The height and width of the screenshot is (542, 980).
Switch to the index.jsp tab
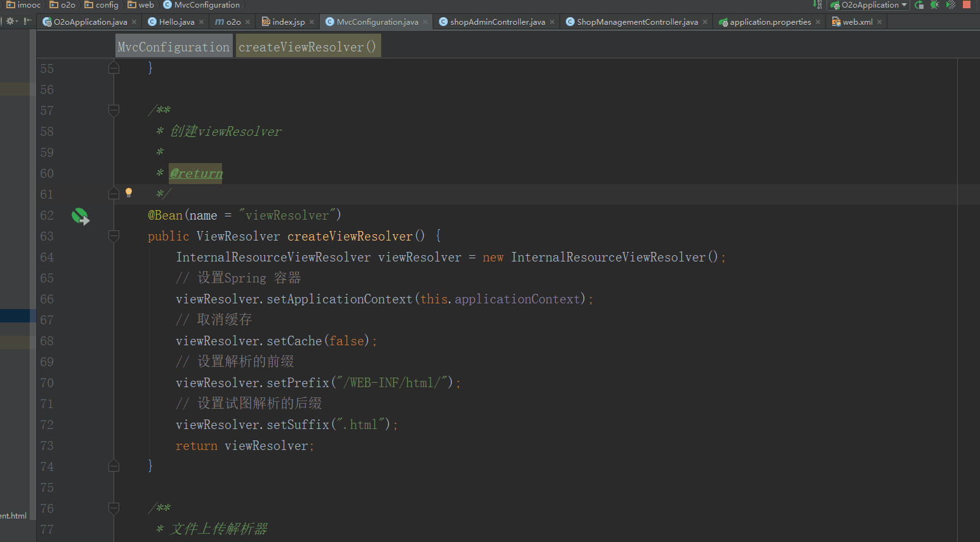coord(288,22)
